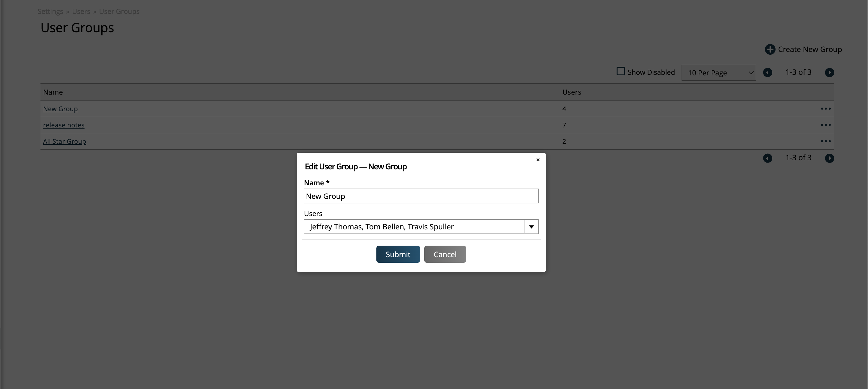Click the bottom previous page arrow

coord(767,158)
